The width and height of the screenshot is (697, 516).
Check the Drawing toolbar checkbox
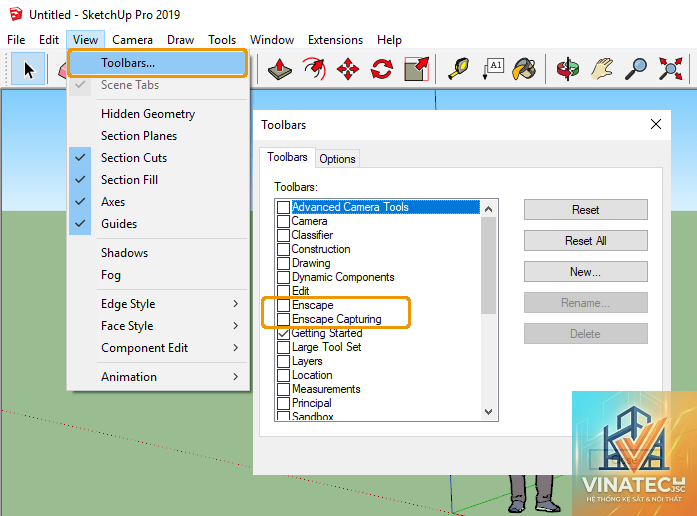(x=283, y=263)
